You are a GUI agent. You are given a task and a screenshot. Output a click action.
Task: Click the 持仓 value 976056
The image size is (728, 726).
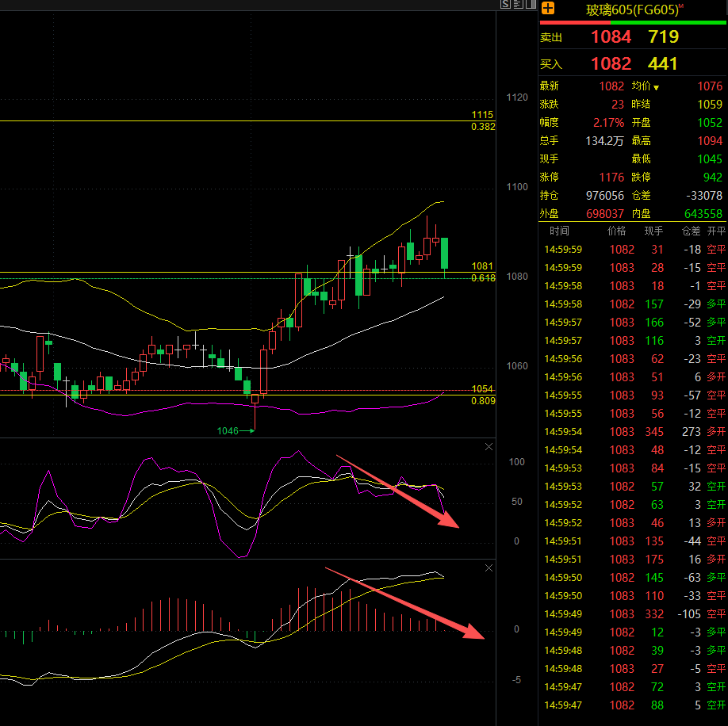point(605,195)
